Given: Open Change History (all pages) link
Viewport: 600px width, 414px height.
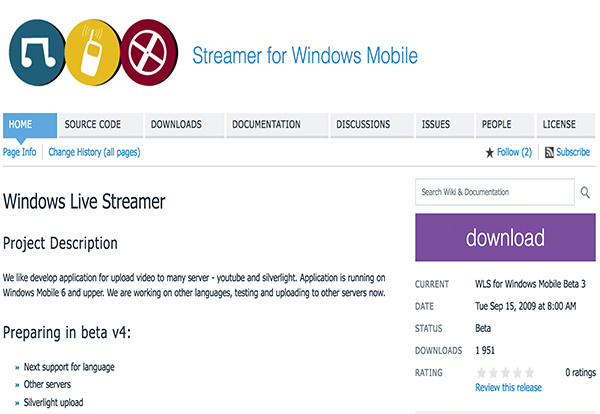Looking at the screenshot, I should tap(94, 152).
